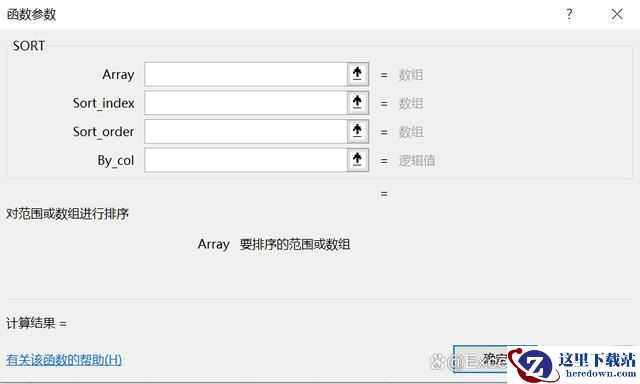640x384 pixels.
Task: Select the Sort_order parameter label
Action: 103,132
